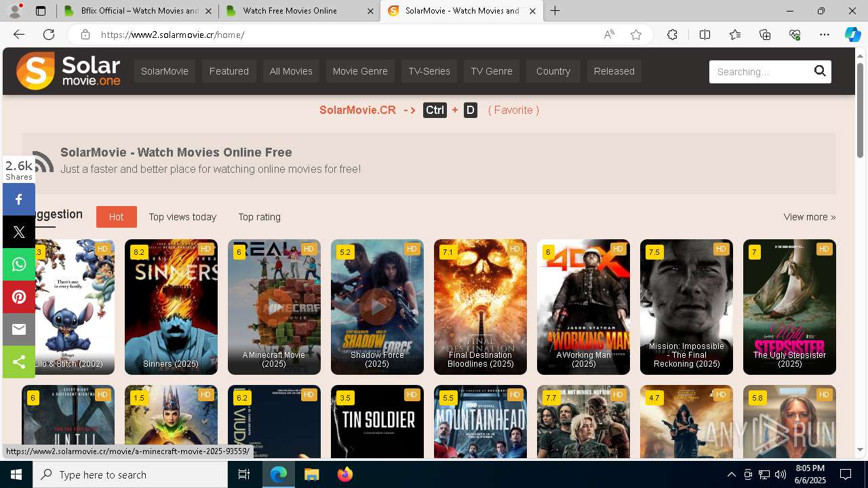Pin page on Pinterest

pos(19,297)
